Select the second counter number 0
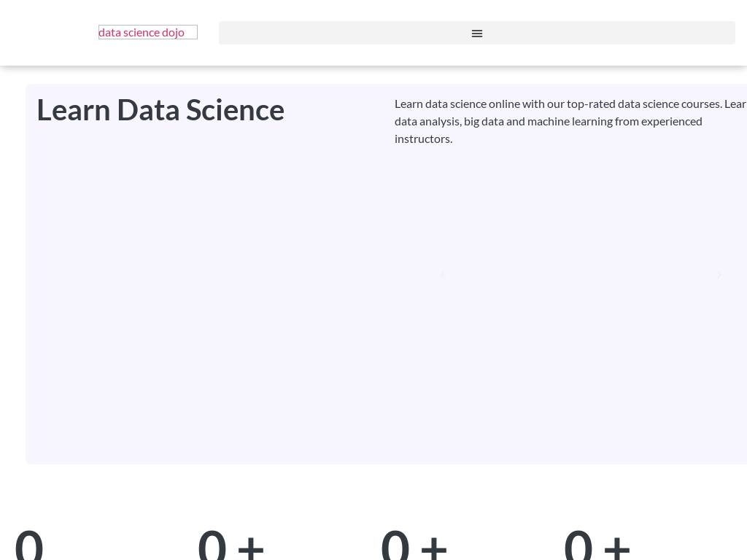The width and height of the screenshot is (747, 560). pyautogui.click(x=212, y=544)
